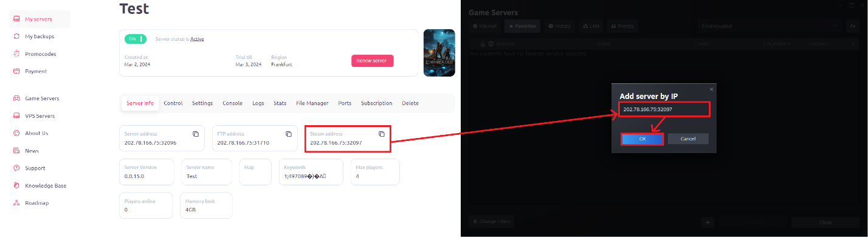Sort by the Players column header
Image resolution: width=868 pixels, height=237 pixels.
[x=779, y=44]
